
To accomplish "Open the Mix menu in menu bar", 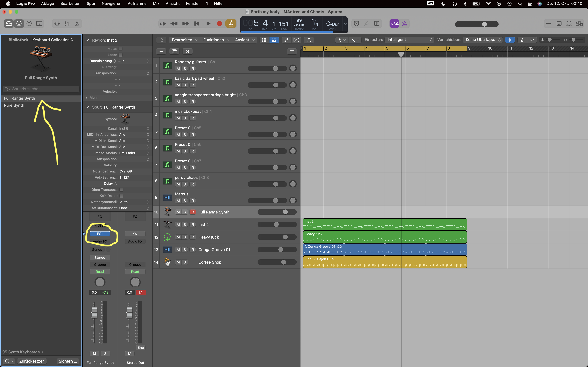I will (x=156, y=3).
